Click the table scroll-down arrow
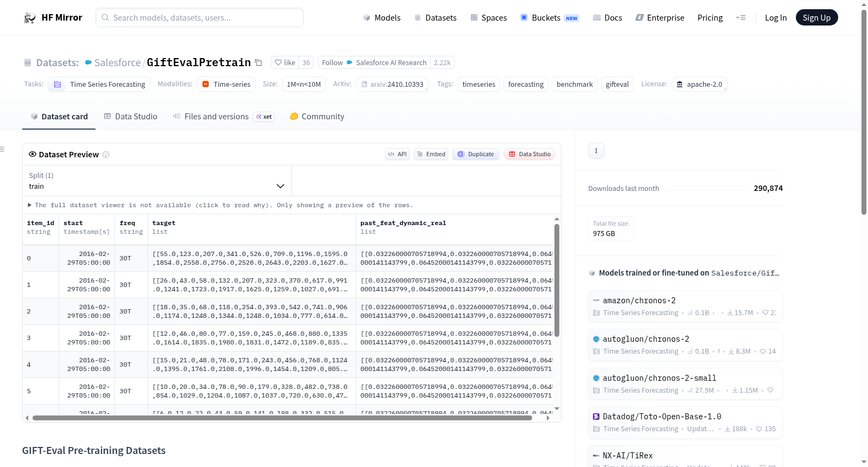The width and height of the screenshot is (868, 467). (x=557, y=408)
